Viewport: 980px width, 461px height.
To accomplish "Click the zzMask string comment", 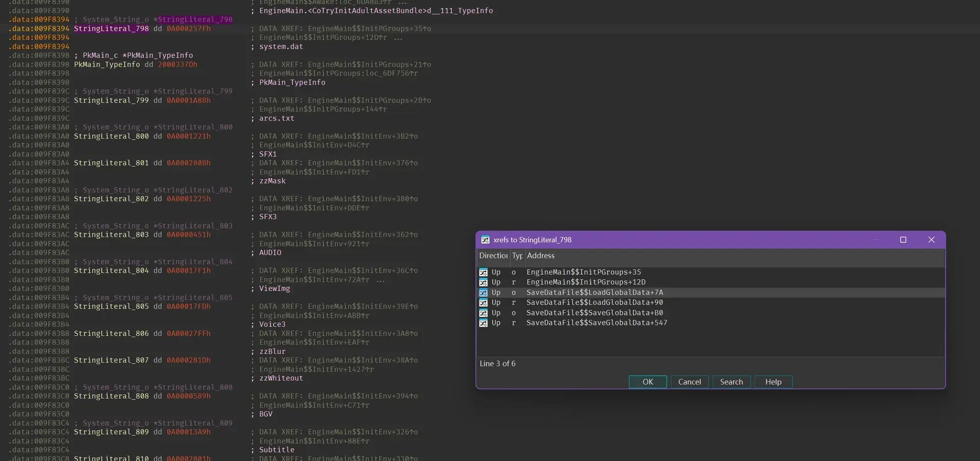I will click(x=272, y=181).
